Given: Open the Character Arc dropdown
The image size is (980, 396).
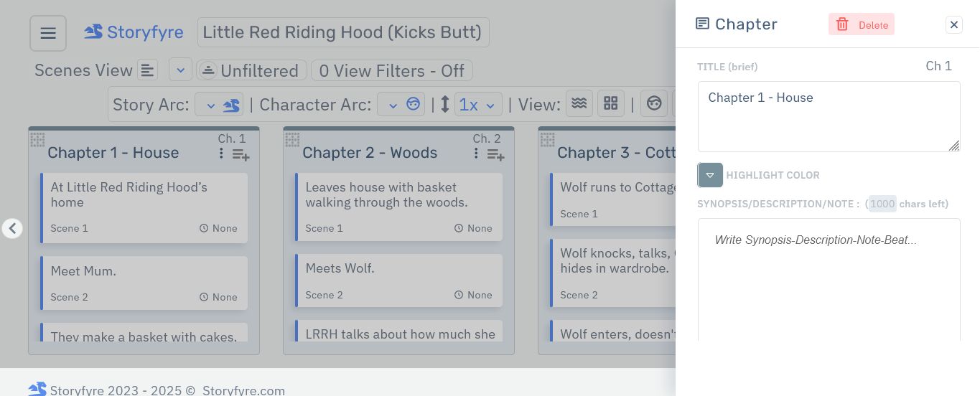Looking at the screenshot, I should 401,105.
